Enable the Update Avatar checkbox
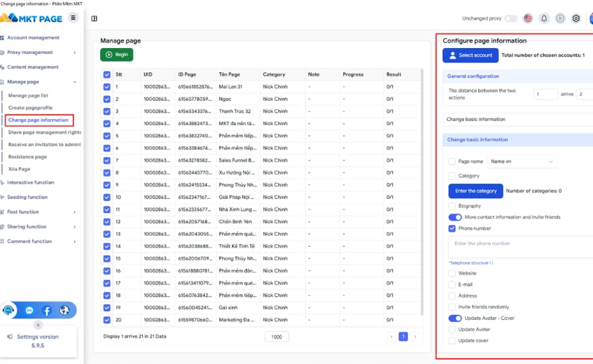The image size is (593, 364). 452,330
